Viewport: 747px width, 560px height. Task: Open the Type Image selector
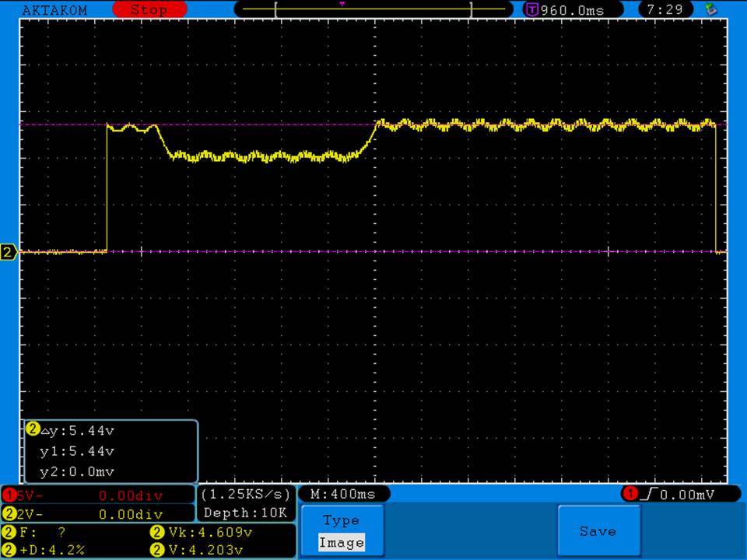pyautogui.click(x=341, y=532)
